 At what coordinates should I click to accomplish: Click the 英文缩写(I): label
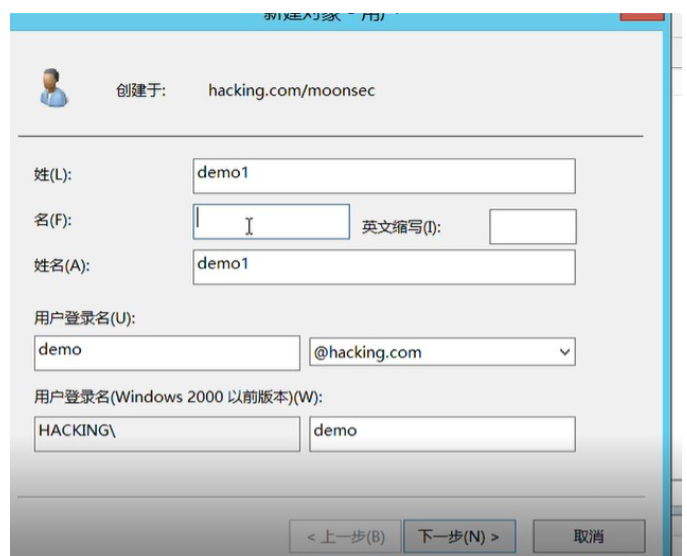pyautogui.click(x=401, y=227)
